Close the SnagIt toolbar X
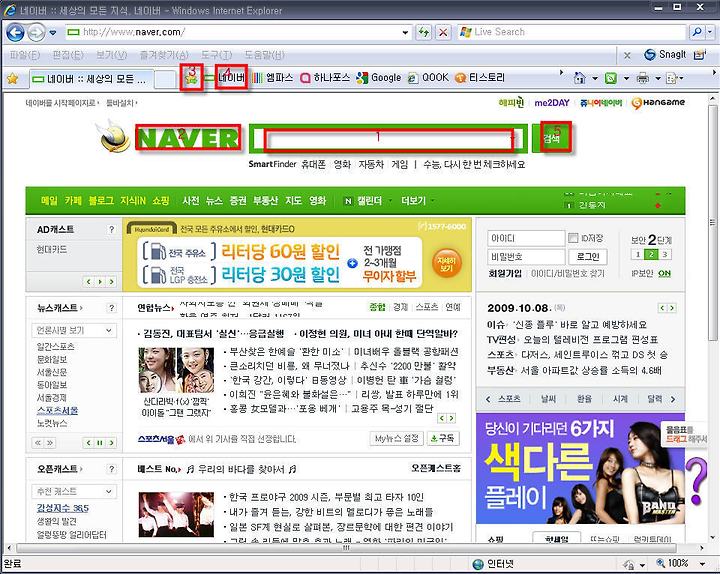Screen dimensions: 720x574 click(627, 56)
